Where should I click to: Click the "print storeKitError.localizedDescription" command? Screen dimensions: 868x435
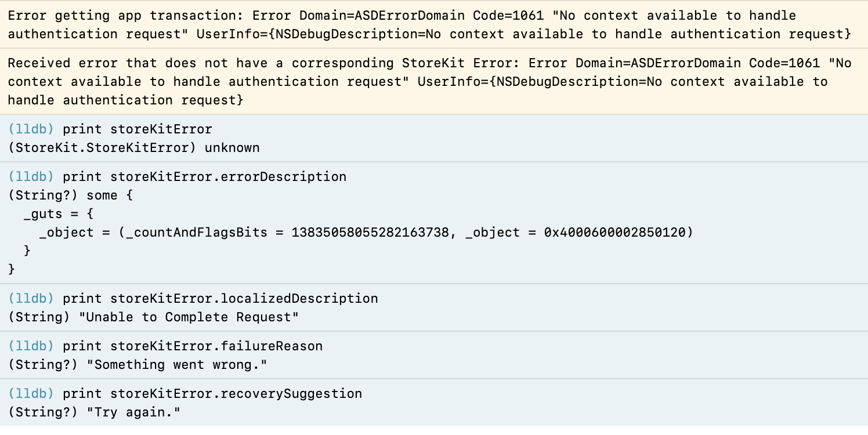pyautogui.click(x=220, y=298)
